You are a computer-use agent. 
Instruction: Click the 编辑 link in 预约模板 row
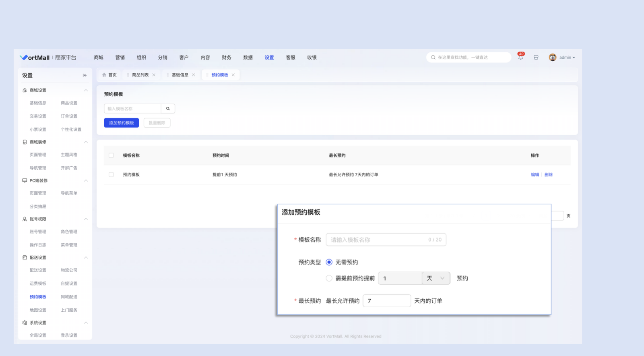coord(535,175)
